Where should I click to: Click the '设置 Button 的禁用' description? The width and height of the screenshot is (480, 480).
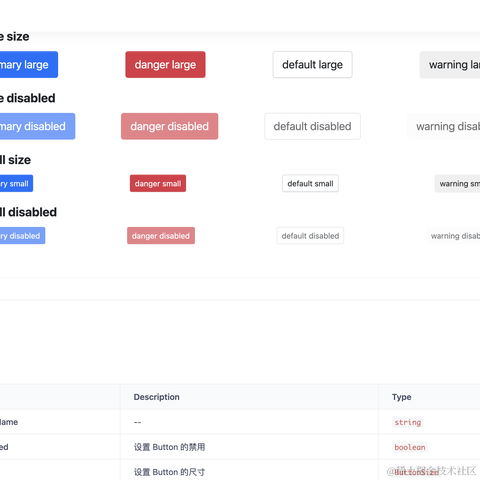169,447
